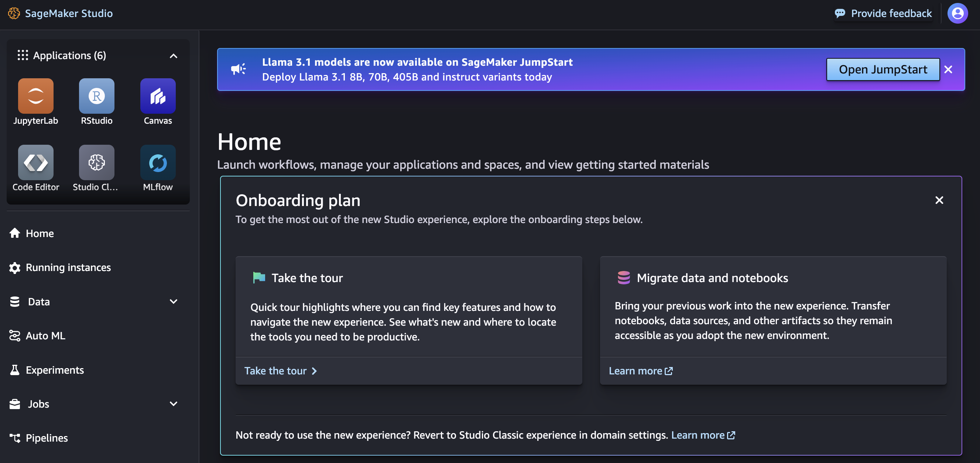
Task: Close the Onboarding plan panel
Action: 939,200
